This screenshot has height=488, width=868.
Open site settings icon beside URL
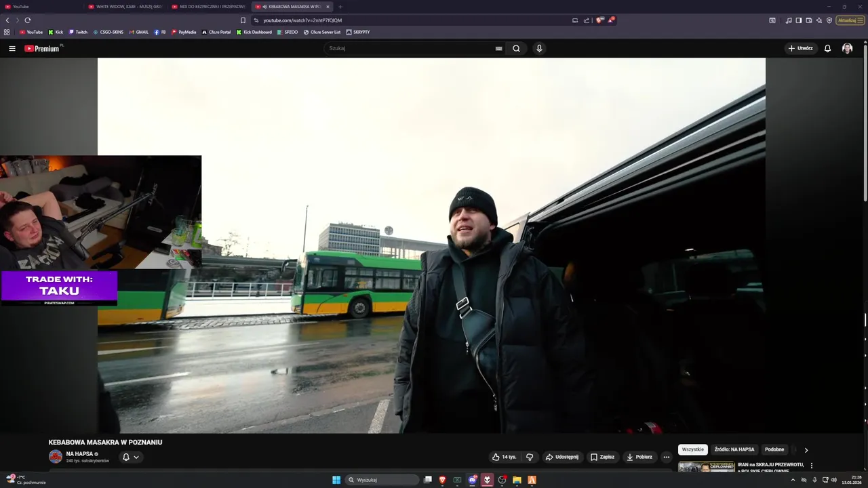[x=256, y=20]
